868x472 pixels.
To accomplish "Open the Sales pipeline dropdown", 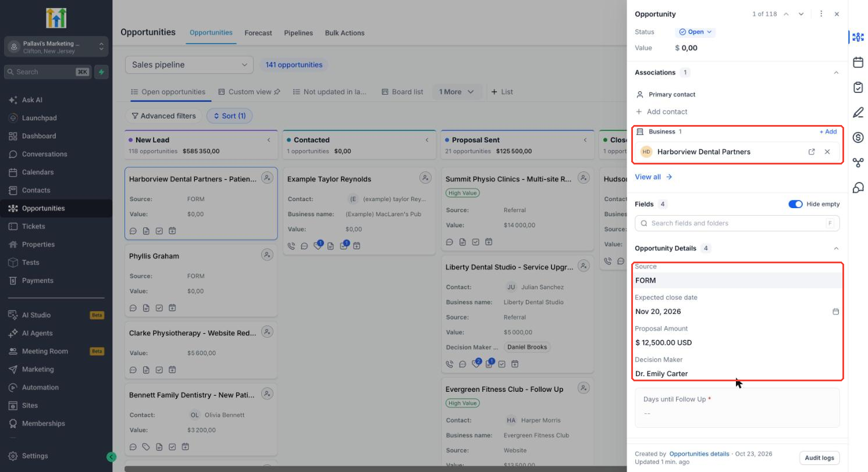I will pyautogui.click(x=189, y=65).
